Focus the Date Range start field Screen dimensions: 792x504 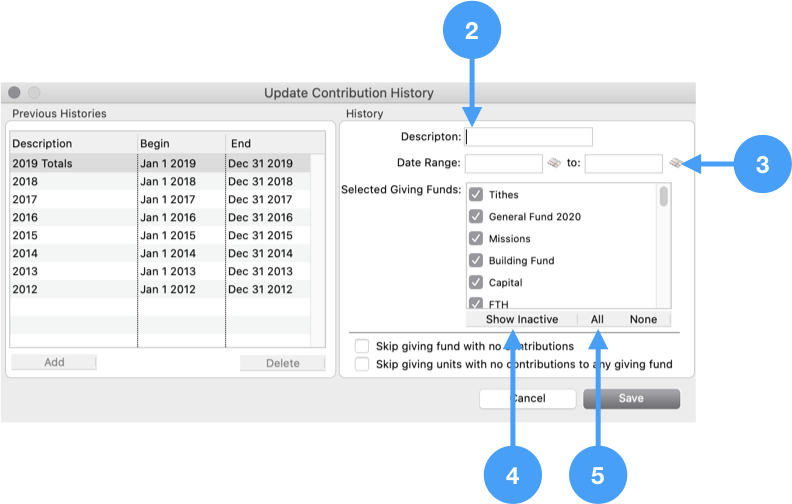(x=504, y=163)
